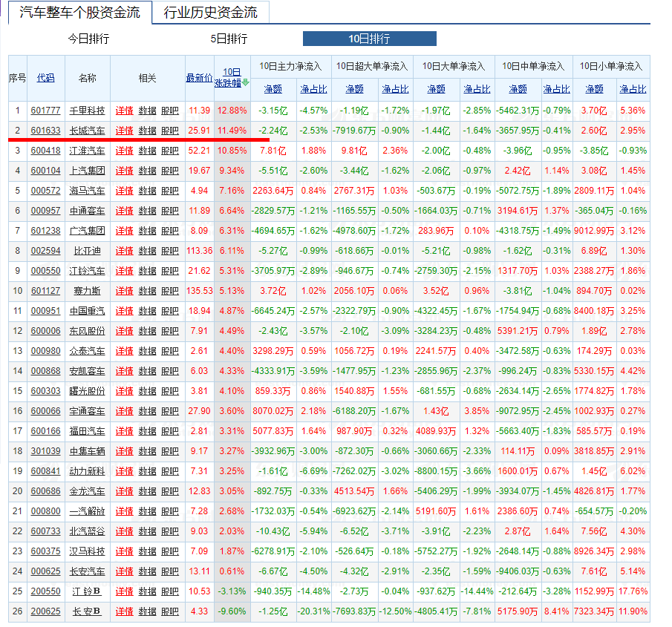Select the 10日排行 ranking button
The height and width of the screenshot is (627, 672).
tap(370, 39)
